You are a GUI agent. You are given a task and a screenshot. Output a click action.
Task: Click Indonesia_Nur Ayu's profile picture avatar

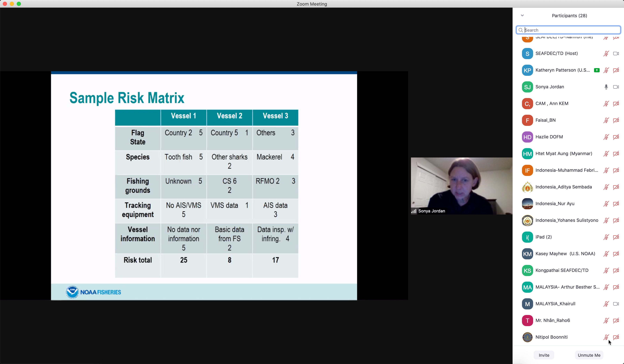527,204
